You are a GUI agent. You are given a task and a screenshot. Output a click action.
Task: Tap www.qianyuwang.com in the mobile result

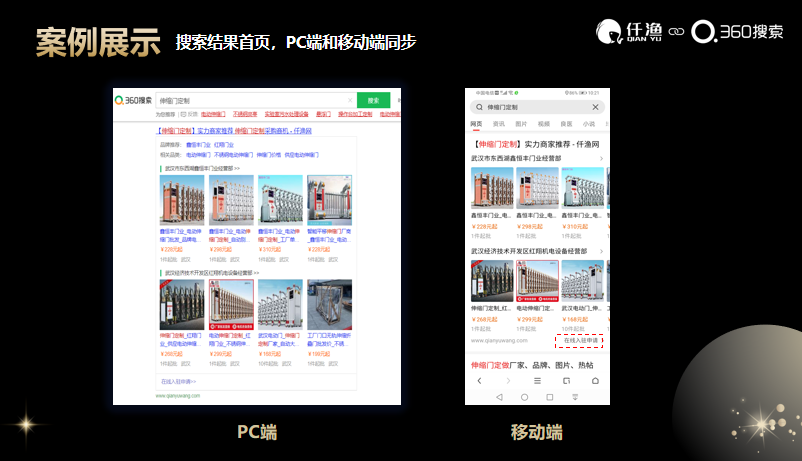pyautogui.click(x=499, y=341)
